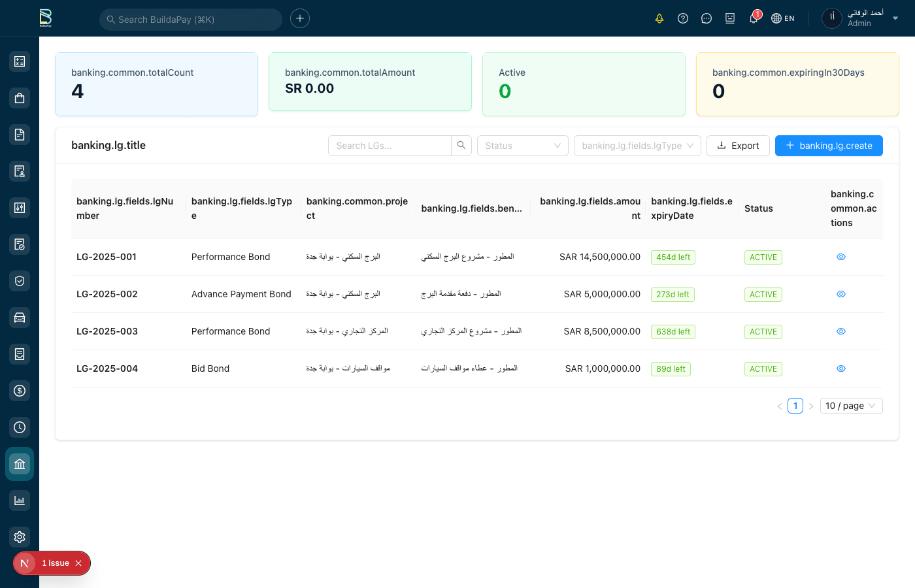
Task: Open the dollar coin sidebar icon
Action: (x=20, y=391)
